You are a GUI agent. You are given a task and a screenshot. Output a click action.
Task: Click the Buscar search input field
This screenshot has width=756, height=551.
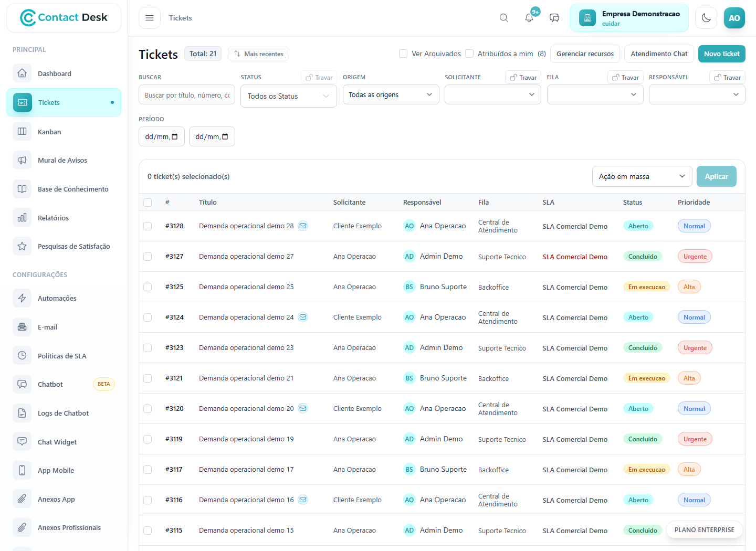pyautogui.click(x=187, y=95)
